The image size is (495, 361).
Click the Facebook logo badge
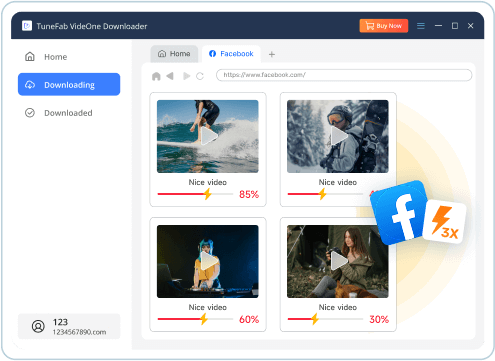[x=400, y=213]
